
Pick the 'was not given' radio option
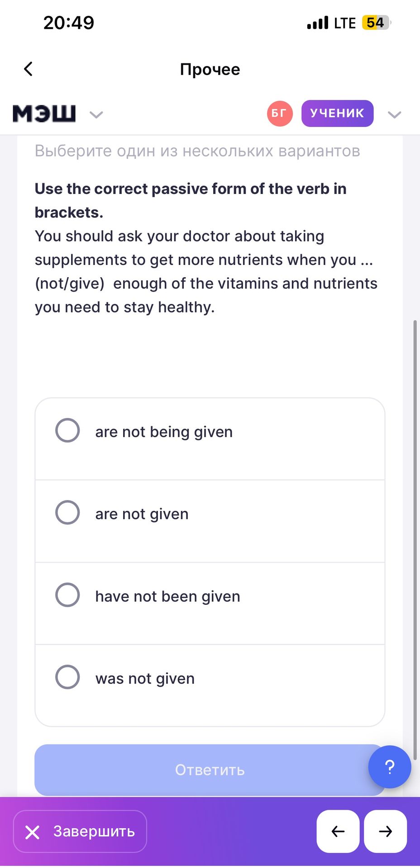point(67,677)
